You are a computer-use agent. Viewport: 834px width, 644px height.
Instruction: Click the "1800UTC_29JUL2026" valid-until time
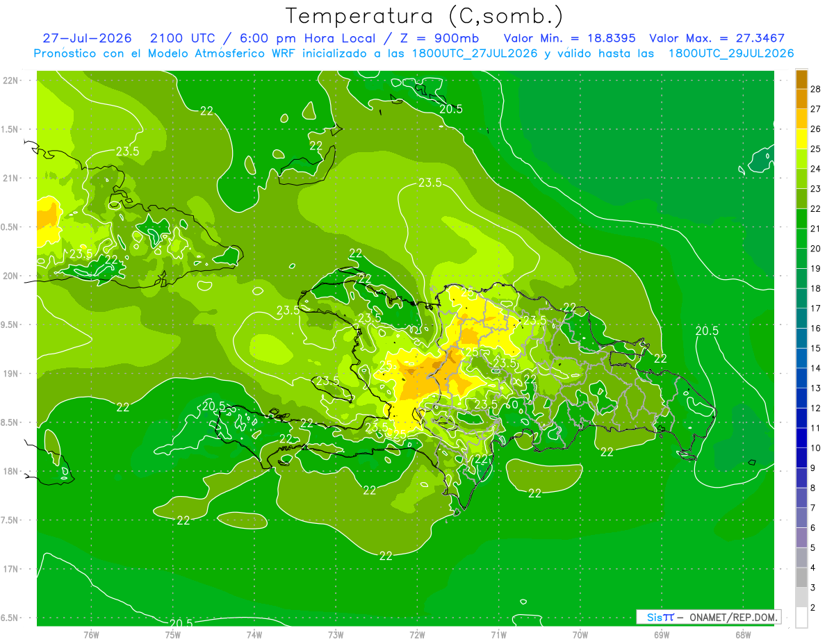[731, 53]
